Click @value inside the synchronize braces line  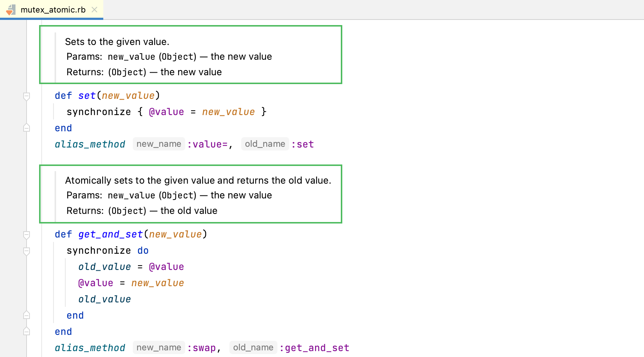pyautogui.click(x=166, y=112)
